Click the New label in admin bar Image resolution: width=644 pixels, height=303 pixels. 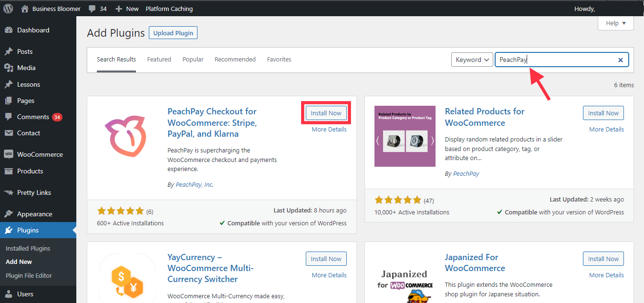click(x=133, y=9)
